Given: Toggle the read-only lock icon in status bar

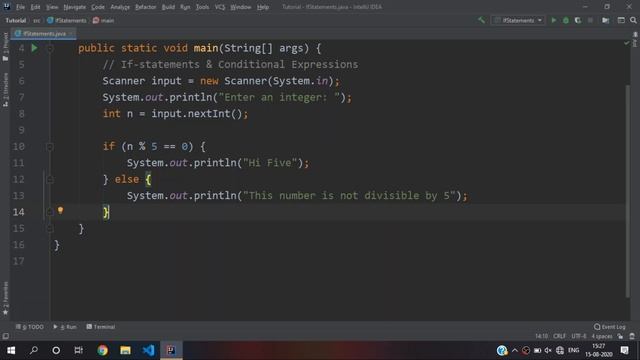Looking at the screenshot, I should coord(620,336).
